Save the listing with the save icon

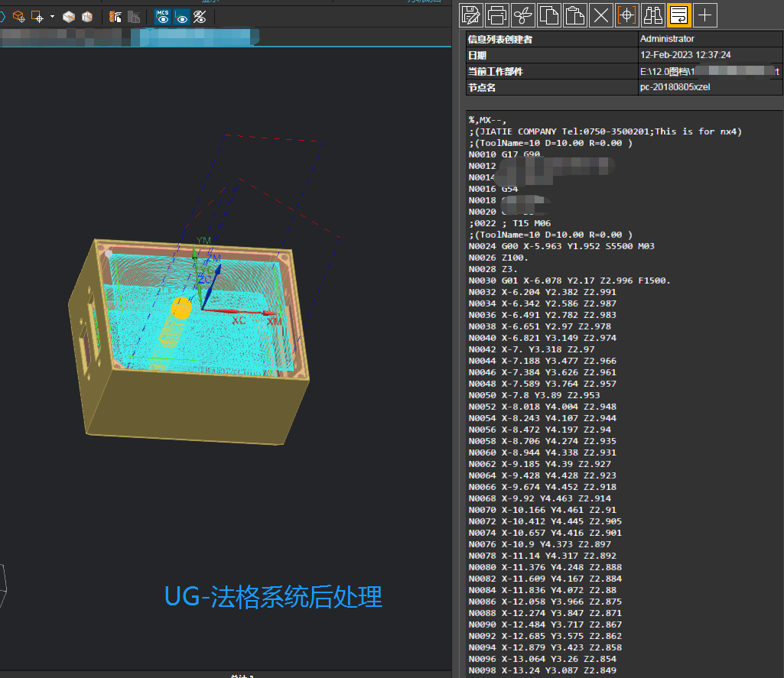point(470,15)
